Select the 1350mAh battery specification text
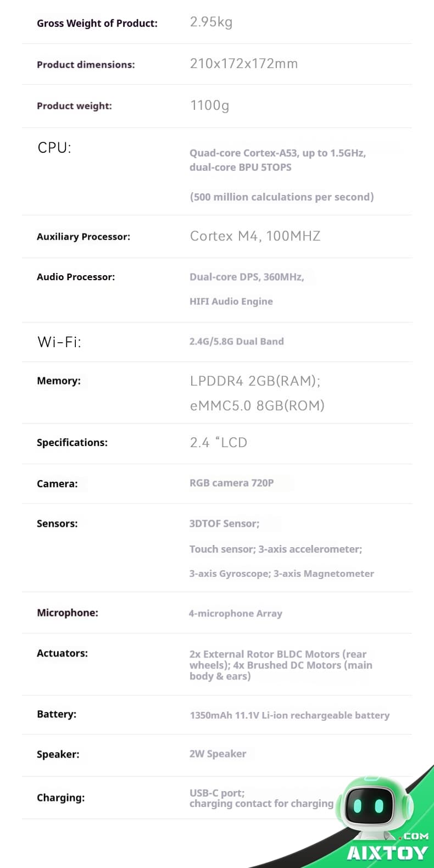The height and width of the screenshot is (868, 434). (x=290, y=715)
